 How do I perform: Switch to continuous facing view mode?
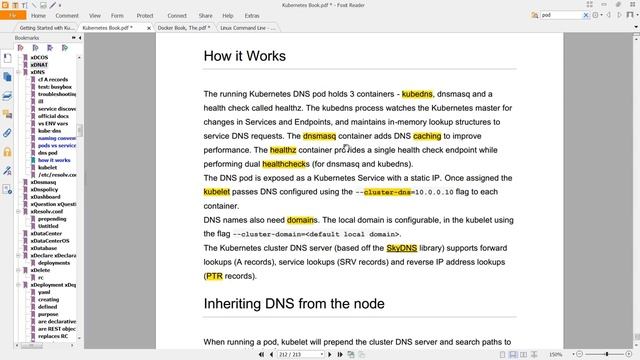534,355
